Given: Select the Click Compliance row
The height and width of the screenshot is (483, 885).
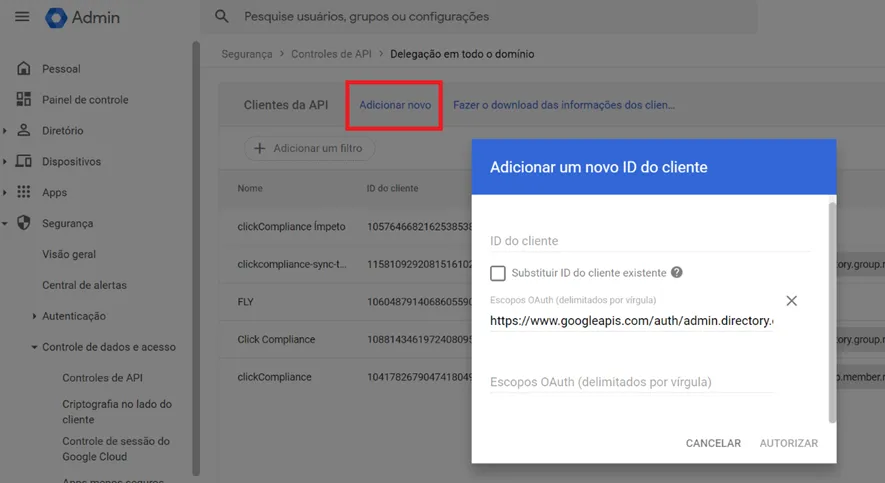Looking at the screenshot, I should tap(345, 340).
